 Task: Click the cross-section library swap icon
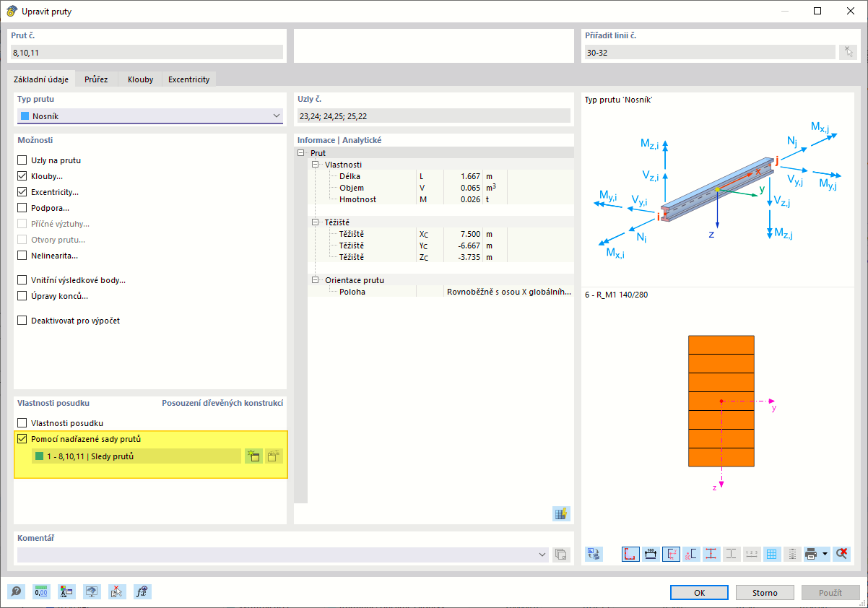pyautogui.click(x=594, y=554)
